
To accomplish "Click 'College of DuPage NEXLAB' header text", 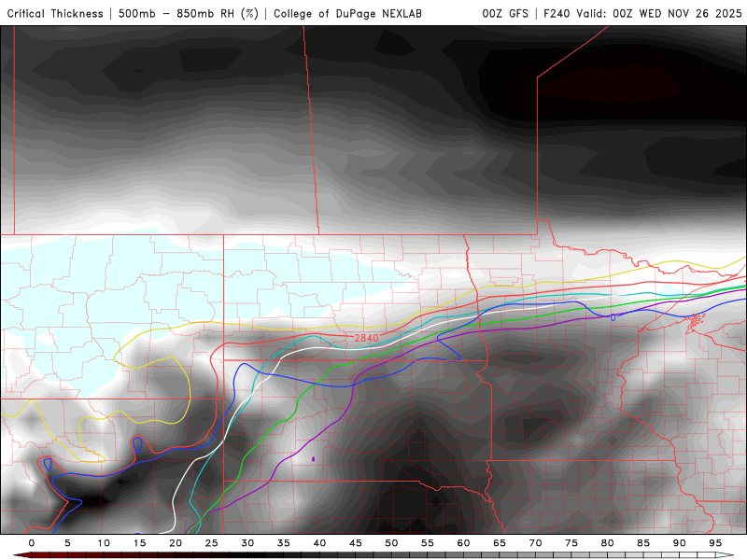I will point(347,14).
